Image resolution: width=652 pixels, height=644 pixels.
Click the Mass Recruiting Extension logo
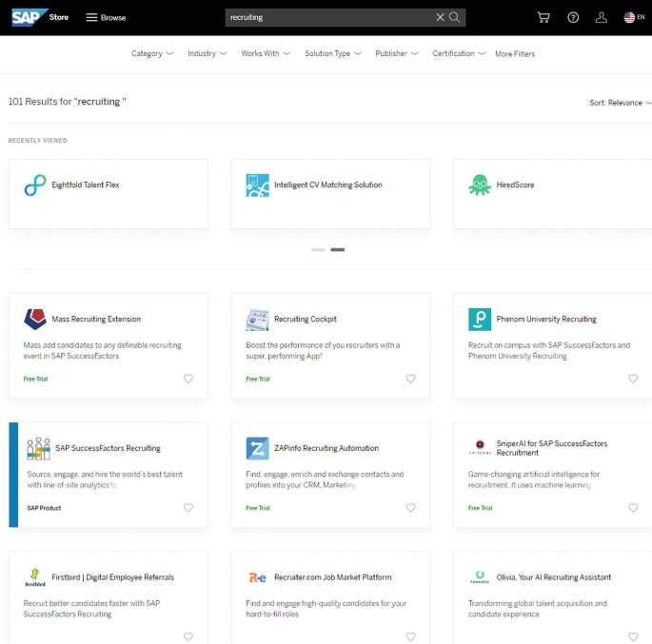click(35, 319)
